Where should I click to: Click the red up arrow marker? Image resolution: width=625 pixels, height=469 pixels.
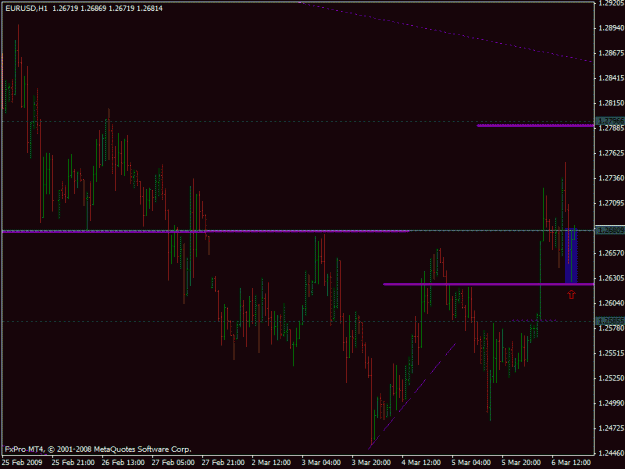(x=572, y=295)
